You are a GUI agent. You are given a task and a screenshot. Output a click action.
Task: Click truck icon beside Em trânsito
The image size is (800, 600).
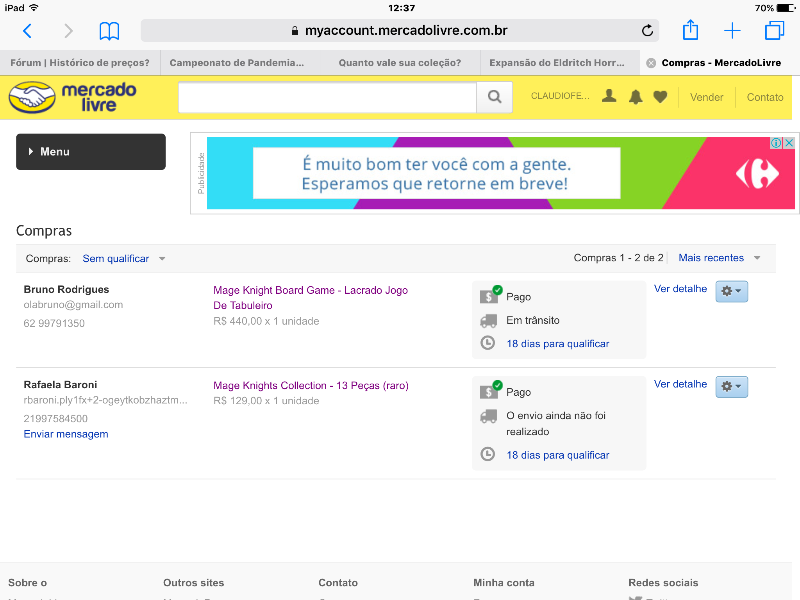point(488,321)
